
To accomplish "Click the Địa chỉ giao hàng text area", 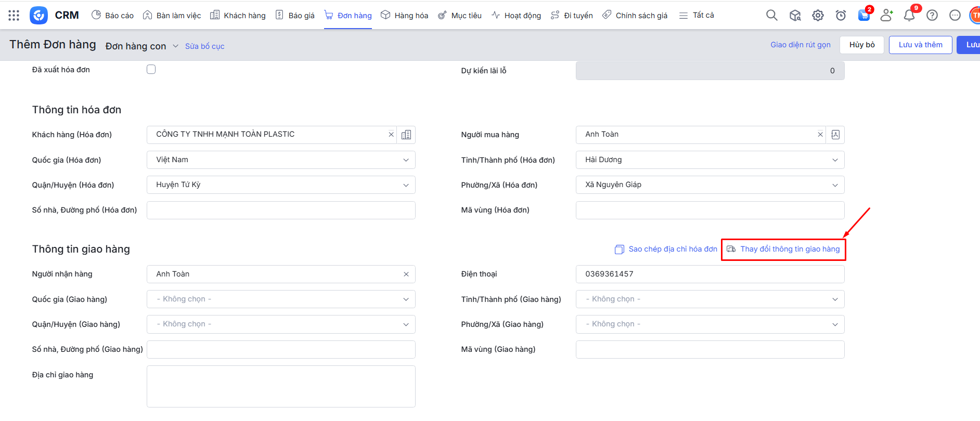I will coord(281,386).
